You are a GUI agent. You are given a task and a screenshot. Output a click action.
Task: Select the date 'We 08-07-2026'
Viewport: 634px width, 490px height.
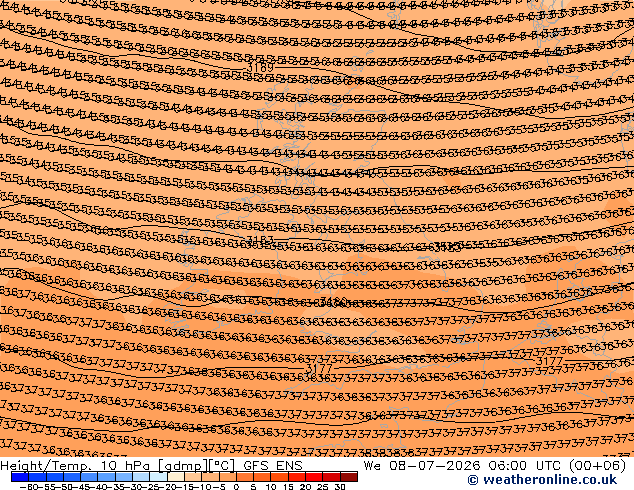[x=422, y=466]
